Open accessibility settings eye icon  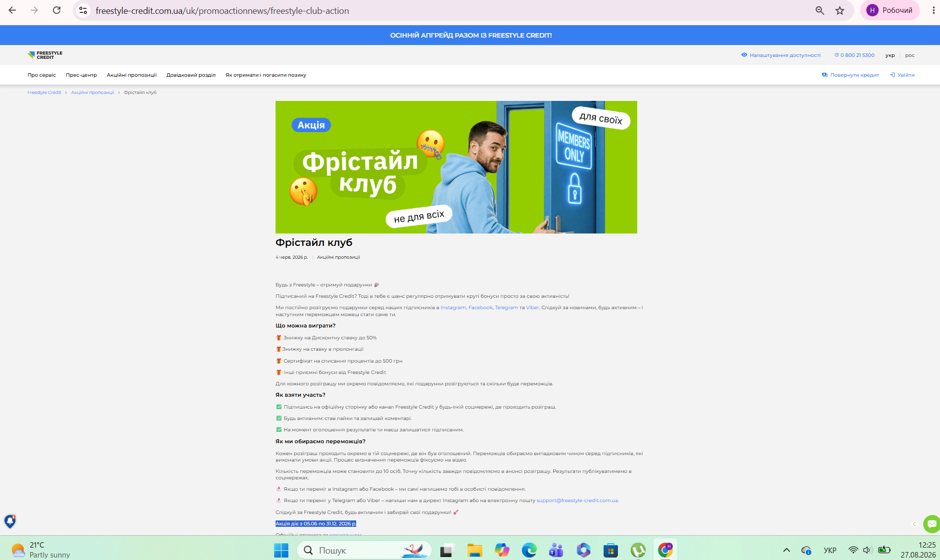(x=744, y=55)
